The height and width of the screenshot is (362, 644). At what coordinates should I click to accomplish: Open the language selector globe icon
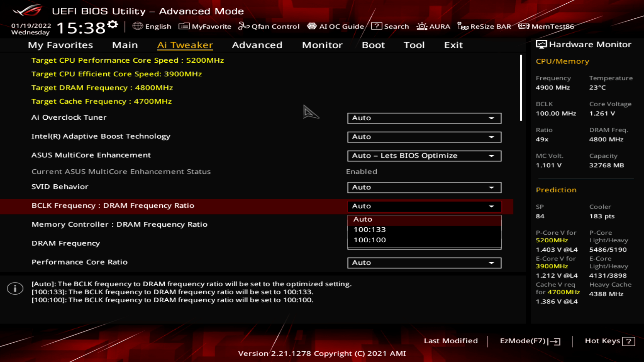(138, 26)
